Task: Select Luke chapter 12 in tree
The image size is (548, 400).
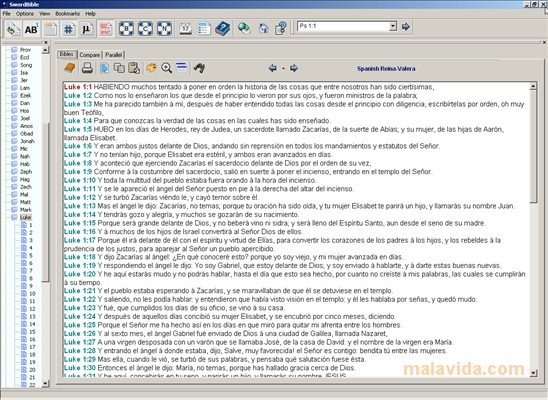Action: coord(32,309)
